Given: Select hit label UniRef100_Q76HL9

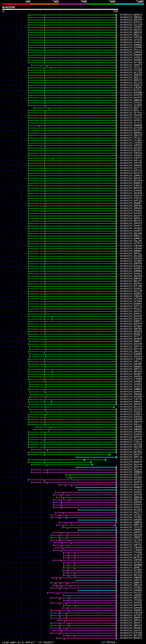Looking at the screenshot, I should pos(131,57).
